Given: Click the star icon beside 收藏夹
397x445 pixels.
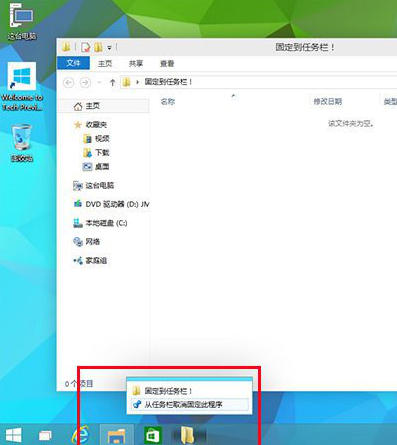Looking at the screenshot, I should pos(78,125).
